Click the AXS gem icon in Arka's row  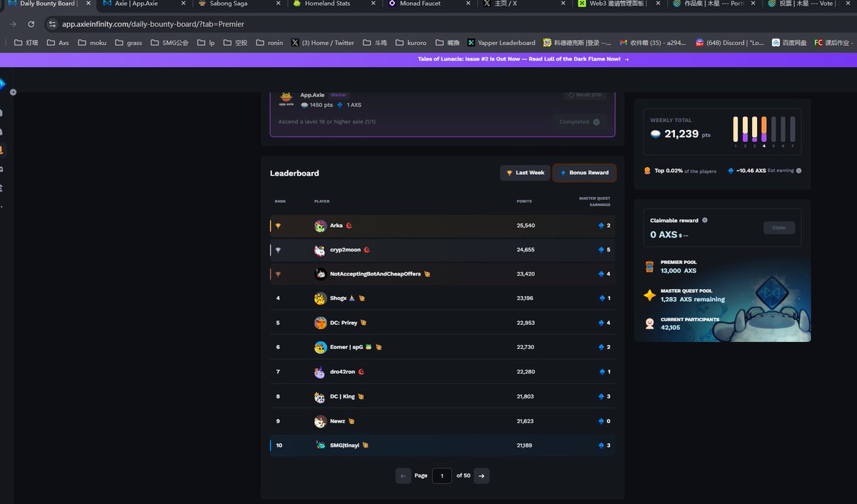601,226
